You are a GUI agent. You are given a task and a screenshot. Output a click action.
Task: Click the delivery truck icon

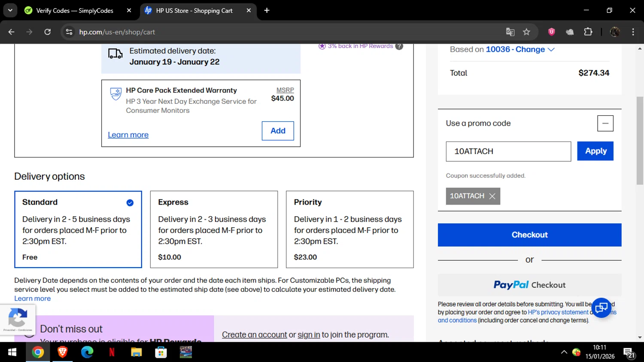[115, 54]
